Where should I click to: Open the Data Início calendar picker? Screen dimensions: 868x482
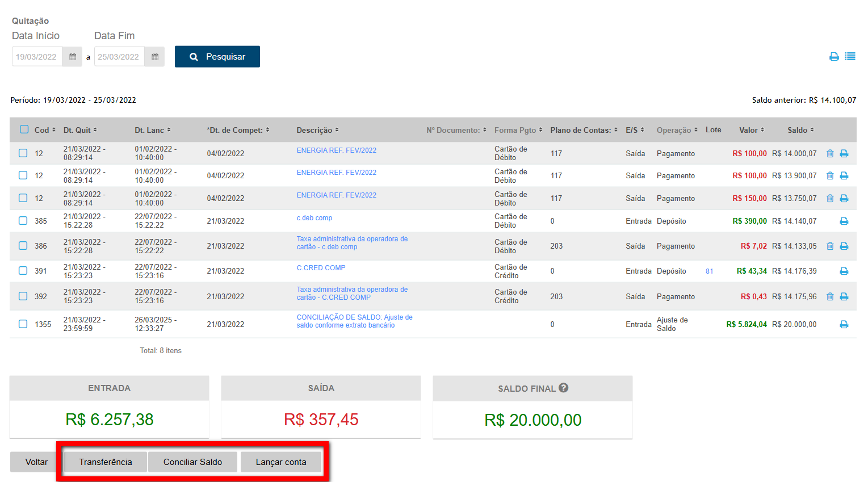coord(73,57)
